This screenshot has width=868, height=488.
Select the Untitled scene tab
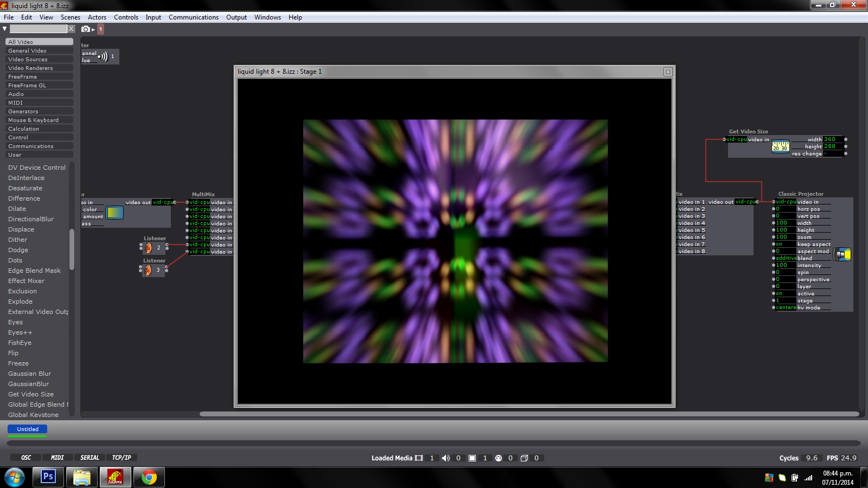28,429
